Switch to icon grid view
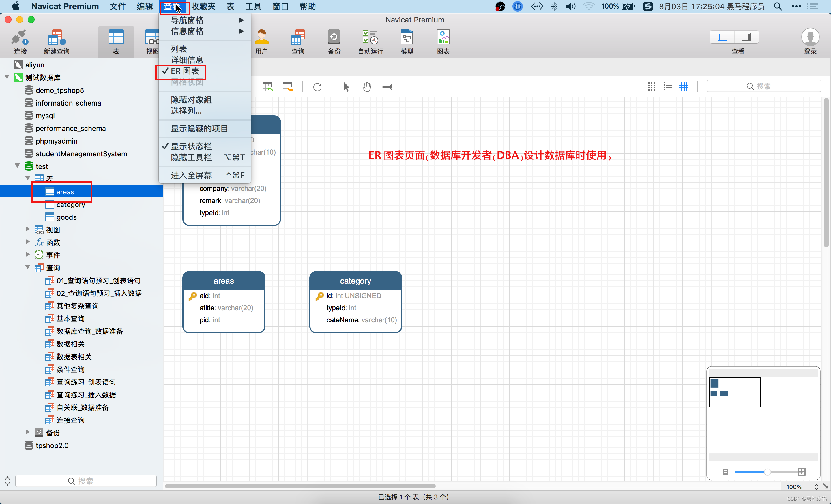Screen dimensions: 831x504 click(x=652, y=86)
